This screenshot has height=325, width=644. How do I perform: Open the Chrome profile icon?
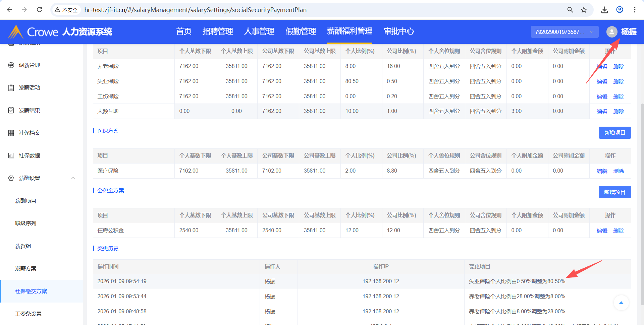(x=620, y=10)
